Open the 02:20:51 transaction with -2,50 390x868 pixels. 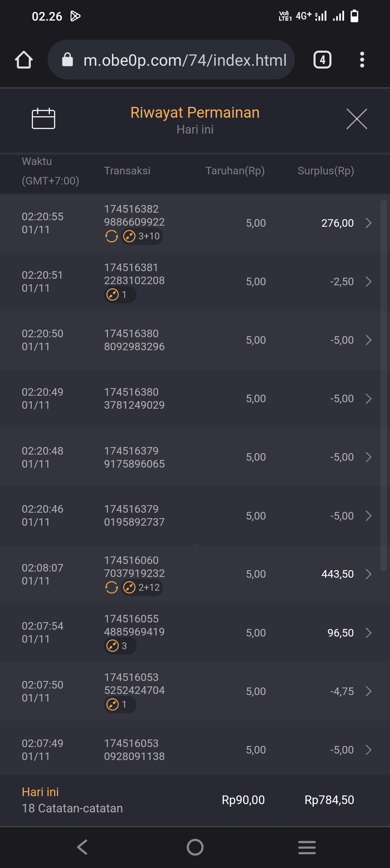coord(195,282)
